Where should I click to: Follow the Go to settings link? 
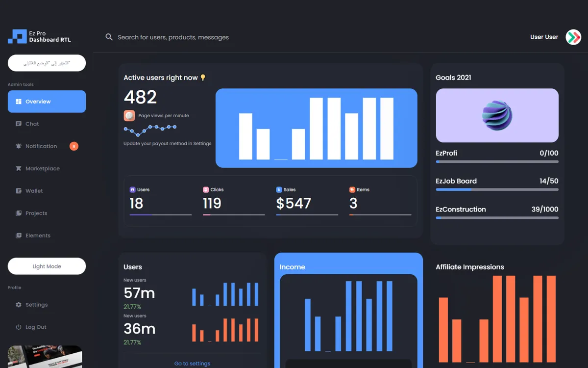coord(192,364)
